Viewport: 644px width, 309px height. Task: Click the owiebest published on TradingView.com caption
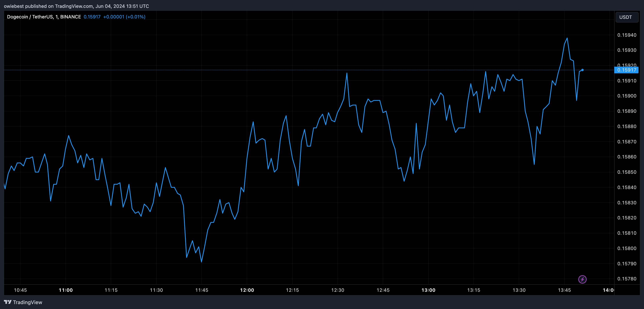(76, 6)
